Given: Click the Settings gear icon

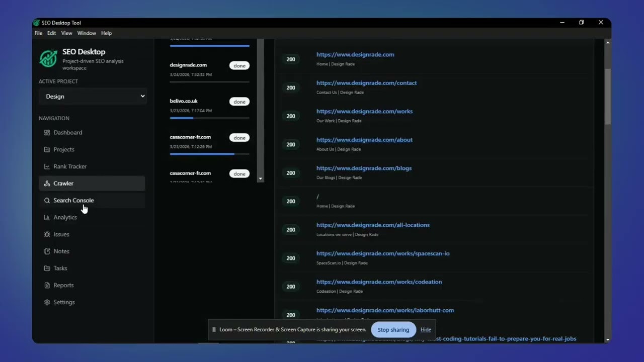Looking at the screenshot, I should tap(47, 302).
